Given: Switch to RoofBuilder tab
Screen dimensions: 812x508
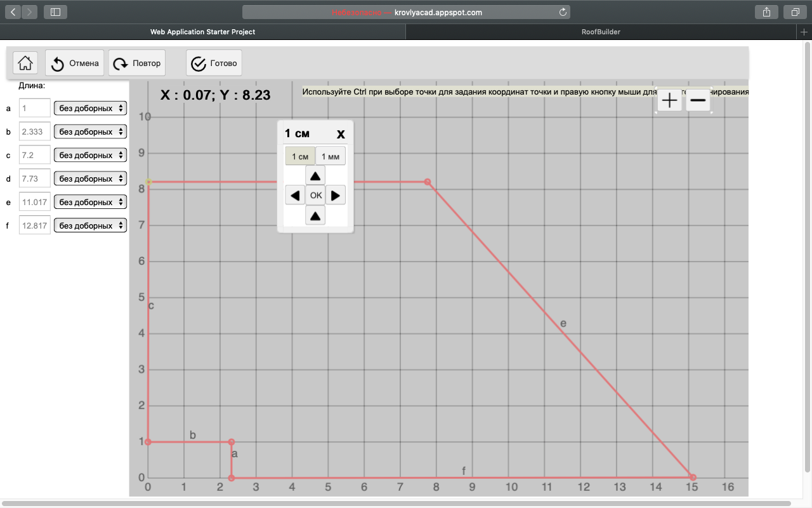Looking at the screenshot, I should point(601,32).
